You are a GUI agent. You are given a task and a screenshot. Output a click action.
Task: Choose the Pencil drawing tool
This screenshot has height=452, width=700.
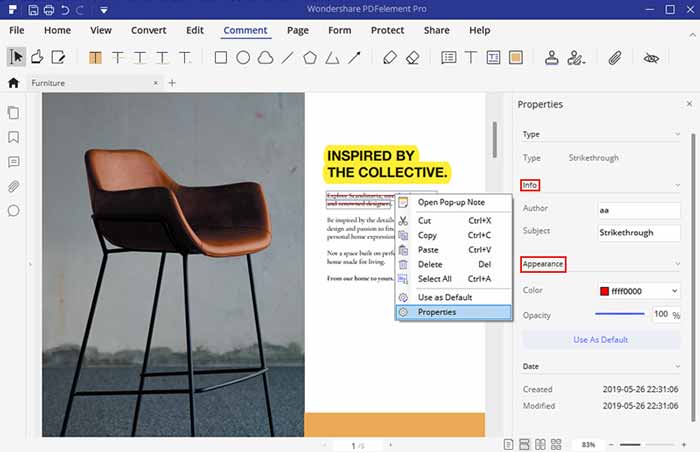click(x=390, y=58)
